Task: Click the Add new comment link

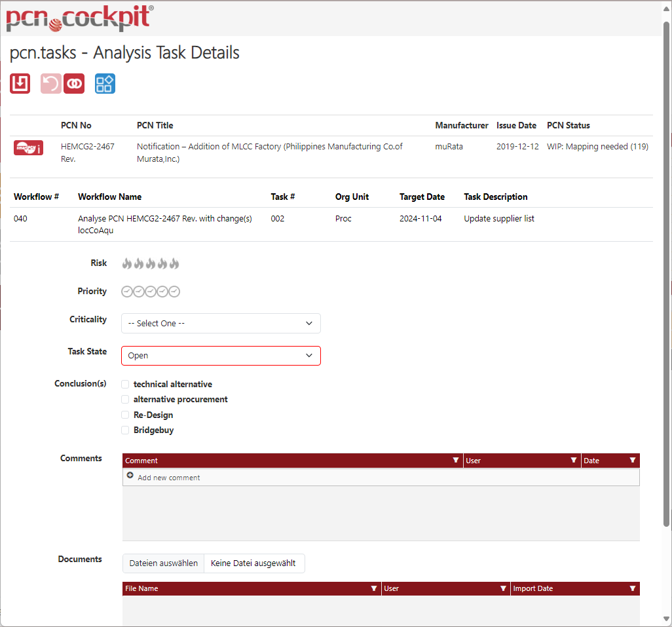Action: [x=168, y=478]
